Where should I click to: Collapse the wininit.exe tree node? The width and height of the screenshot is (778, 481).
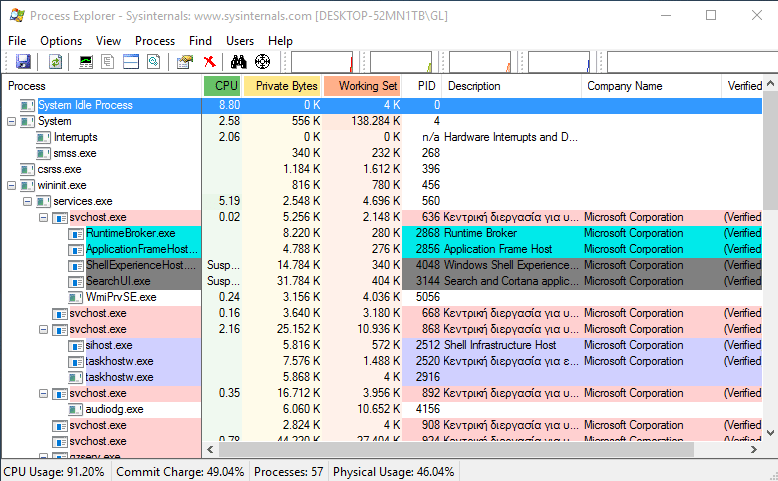pos(11,185)
